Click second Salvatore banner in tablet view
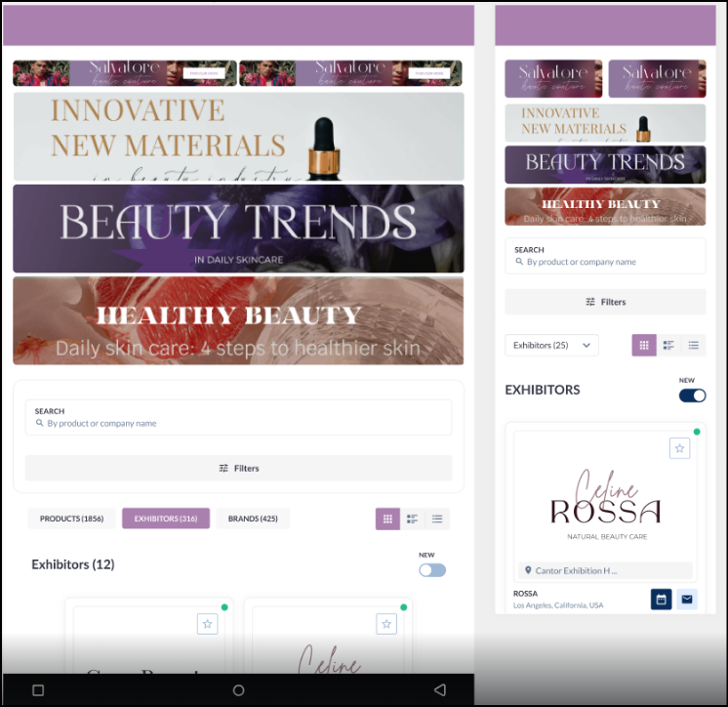 click(350, 73)
